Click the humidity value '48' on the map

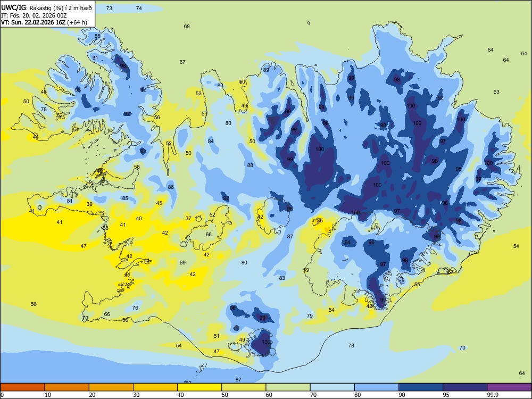(44, 92)
